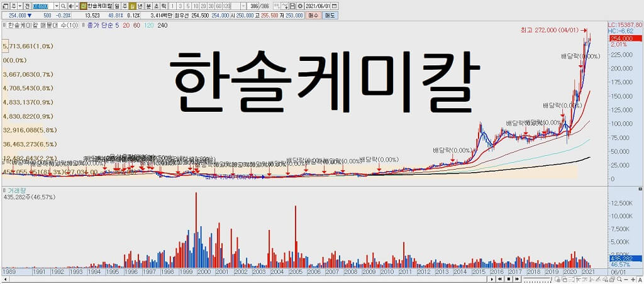Click the 1999 label on time axis
This screenshot has height=284, width=644.
point(187,271)
